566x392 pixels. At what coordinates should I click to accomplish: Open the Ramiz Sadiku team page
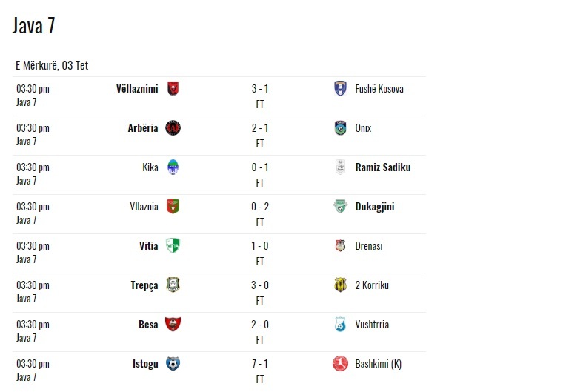pos(382,167)
